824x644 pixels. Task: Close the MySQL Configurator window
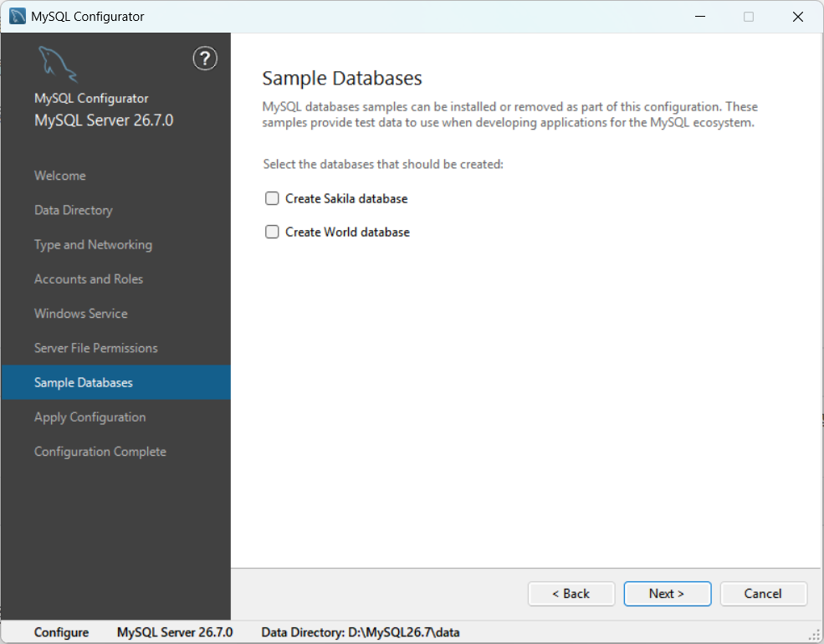(798, 17)
